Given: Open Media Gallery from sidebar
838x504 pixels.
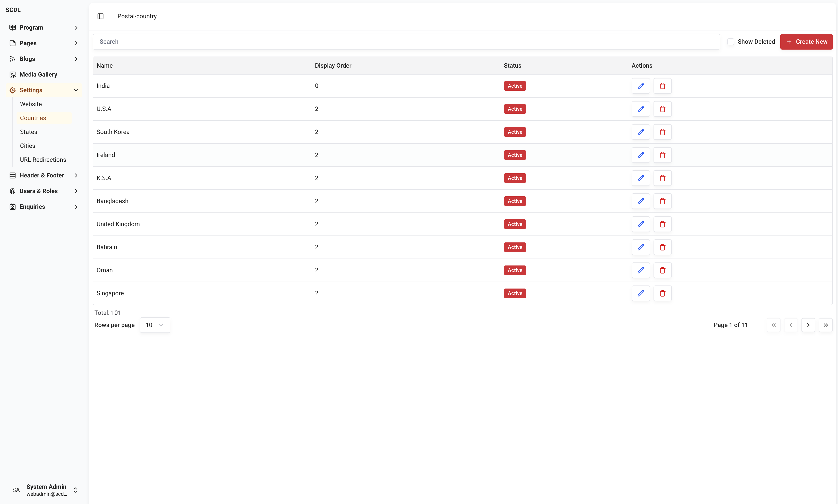Looking at the screenshot, I should [38, 74].
